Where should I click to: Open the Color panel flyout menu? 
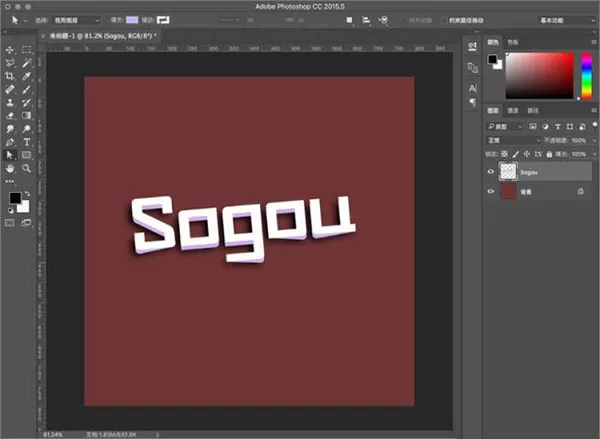(x=594, y=42)
